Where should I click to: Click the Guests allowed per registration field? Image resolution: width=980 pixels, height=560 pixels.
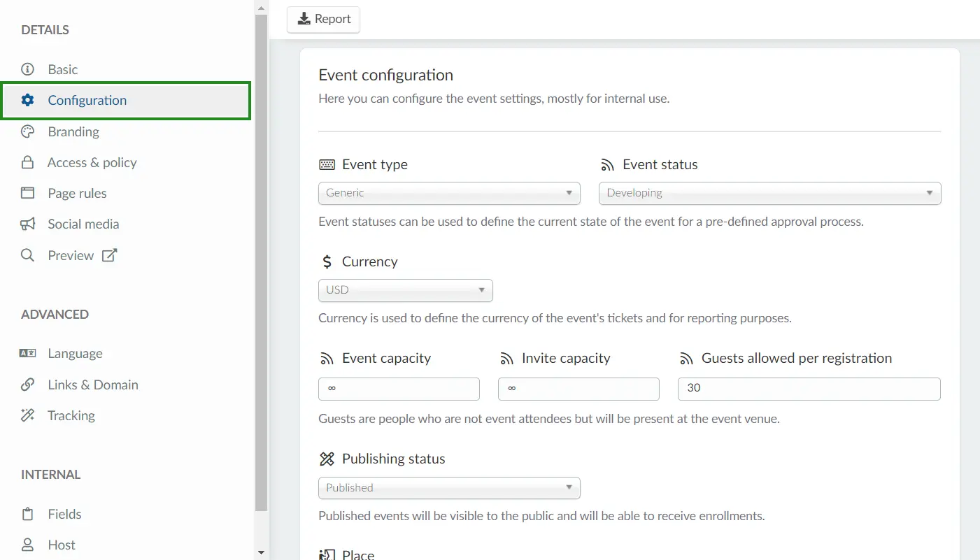[809, 389]
